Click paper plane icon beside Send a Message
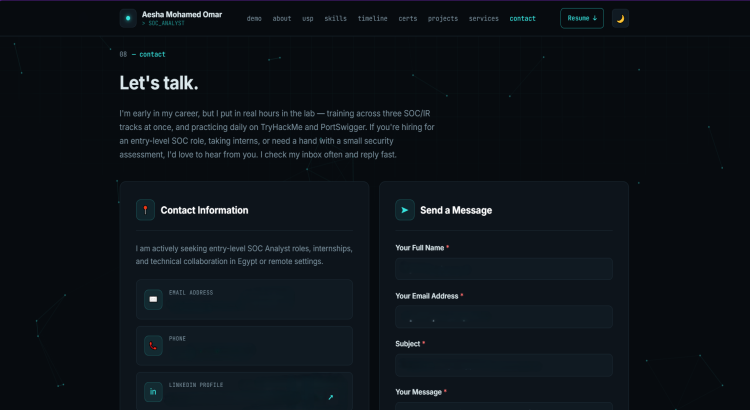The image size is (750, 410). coord(405,210)
